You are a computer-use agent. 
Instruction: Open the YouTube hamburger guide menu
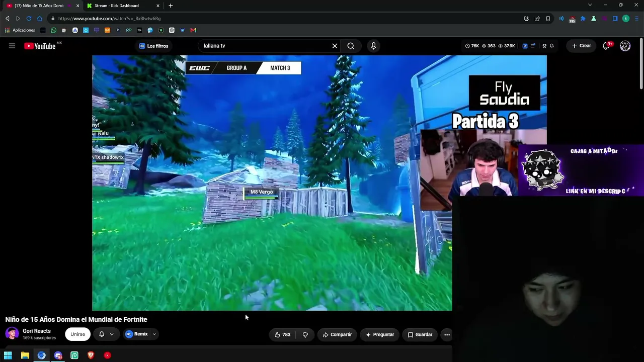[x=12, y=46]
